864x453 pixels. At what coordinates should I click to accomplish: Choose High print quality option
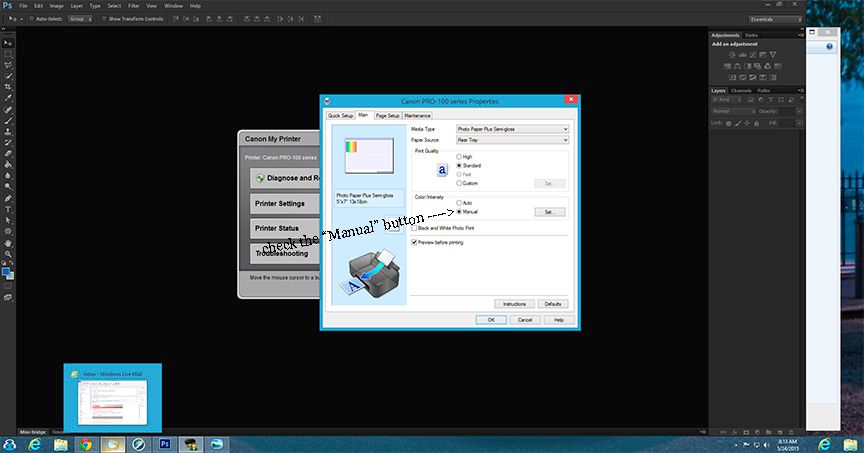(459, 157)
